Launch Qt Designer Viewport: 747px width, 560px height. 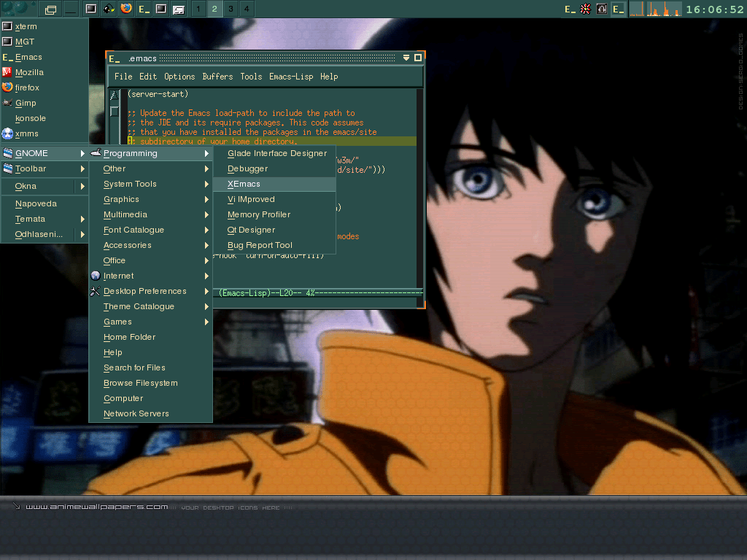[x=274, y=230]
